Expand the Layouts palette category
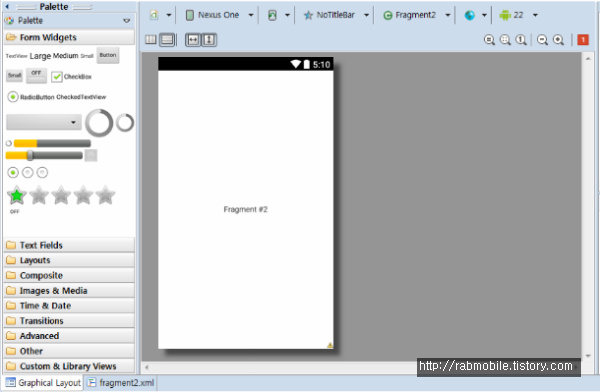This screenshot has width=600, height=392. click(x=69, y=260)
